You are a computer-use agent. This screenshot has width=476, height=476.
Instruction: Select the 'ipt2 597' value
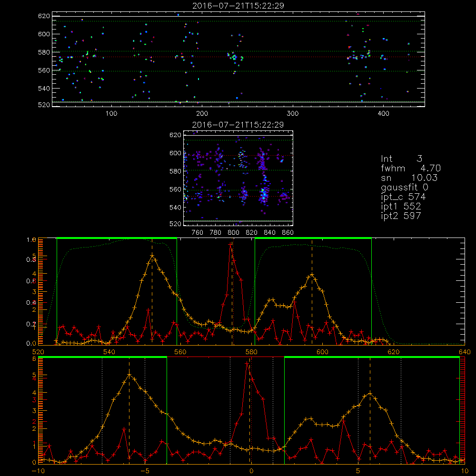pyautogui.click(x=401, y=216)
